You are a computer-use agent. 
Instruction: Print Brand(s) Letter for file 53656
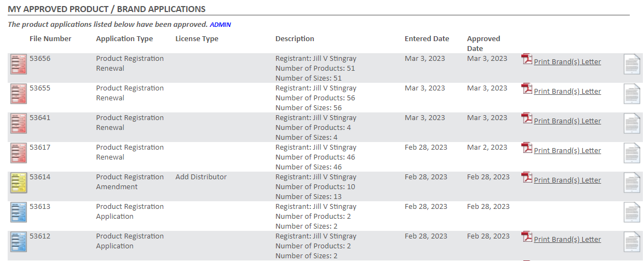[x=567, y=61]
